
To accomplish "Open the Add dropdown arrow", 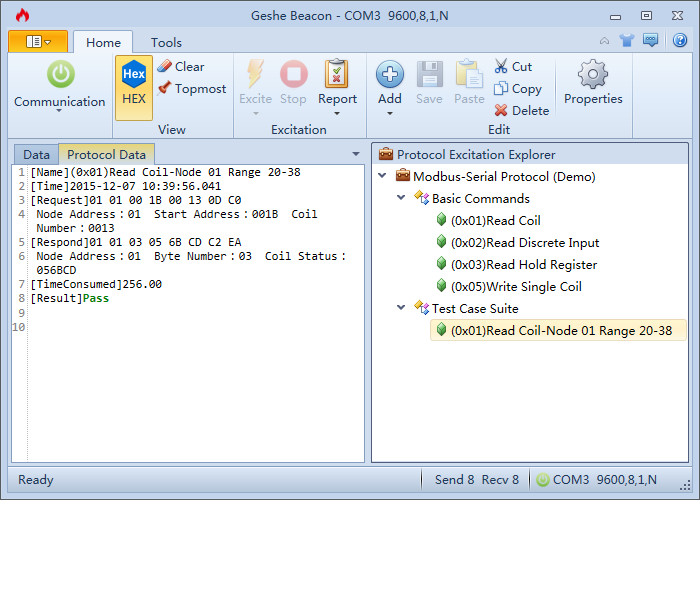I will 390,113.
